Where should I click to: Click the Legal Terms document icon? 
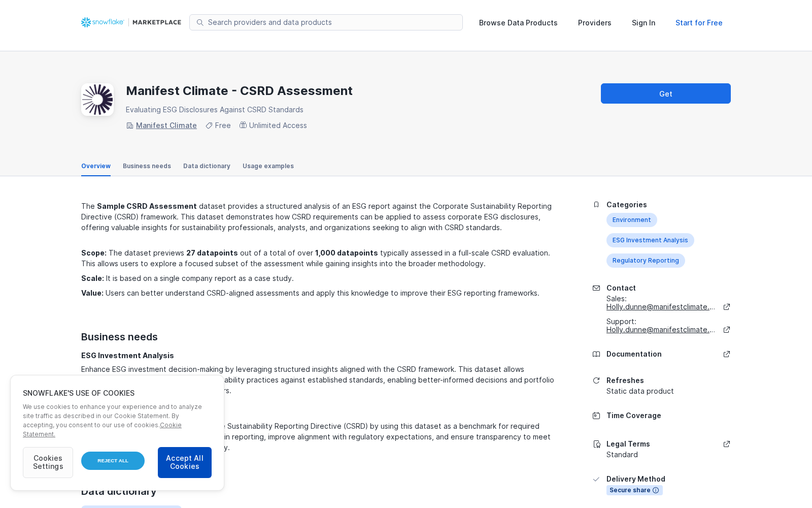pyautogui.click(x=596, y=444)
